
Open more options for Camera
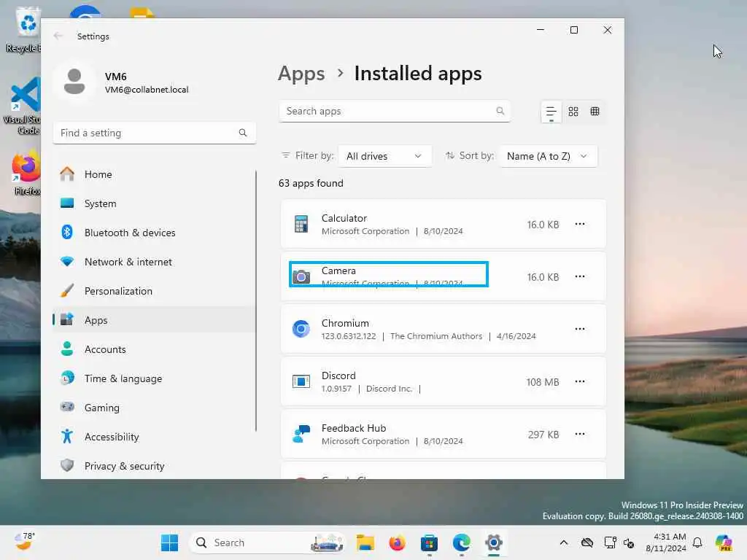[x=580, y=276]
